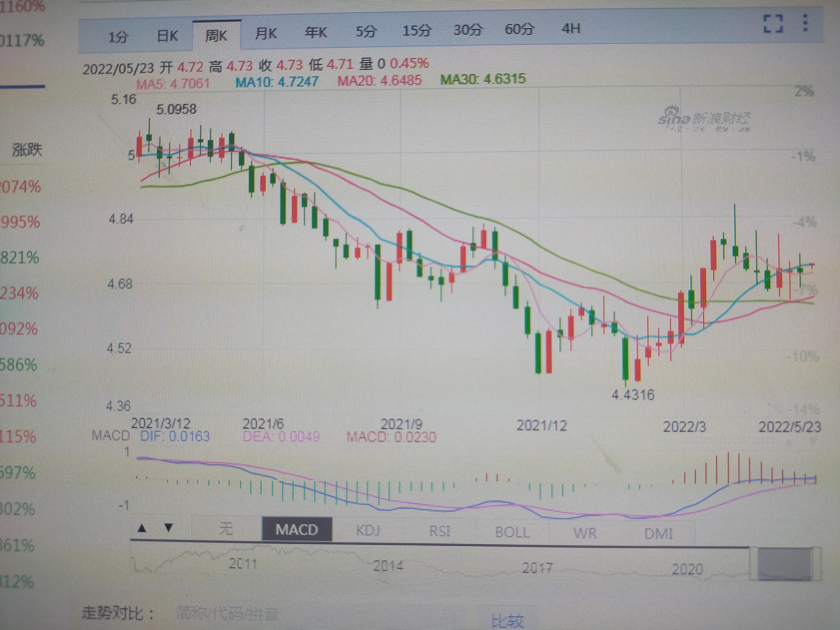Click the 4.68 price axis label
This screenshot has width=840, height=630.
(x=120, y=284)
